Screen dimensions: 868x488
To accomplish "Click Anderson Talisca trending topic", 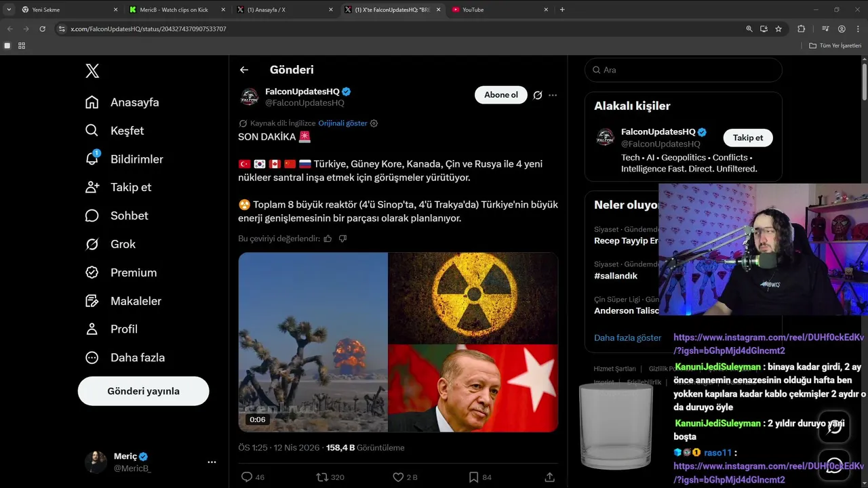I will click(x=626, y=311).
